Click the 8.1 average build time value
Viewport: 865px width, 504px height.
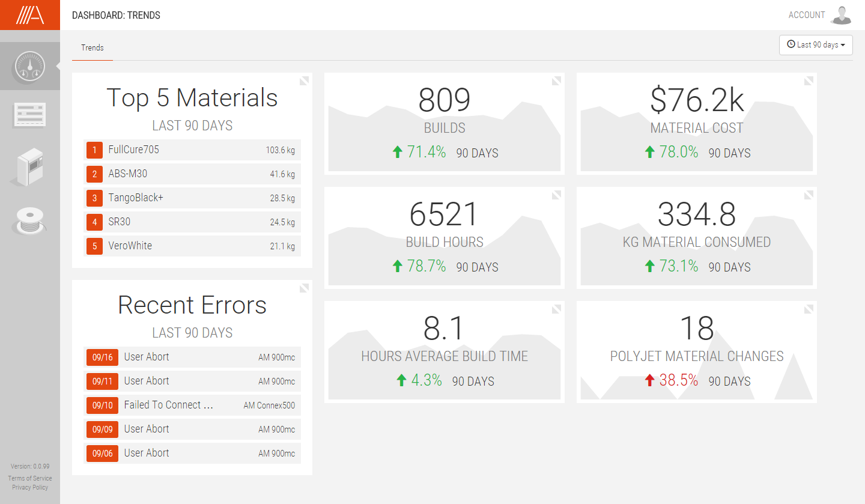[x=445, y=329]
